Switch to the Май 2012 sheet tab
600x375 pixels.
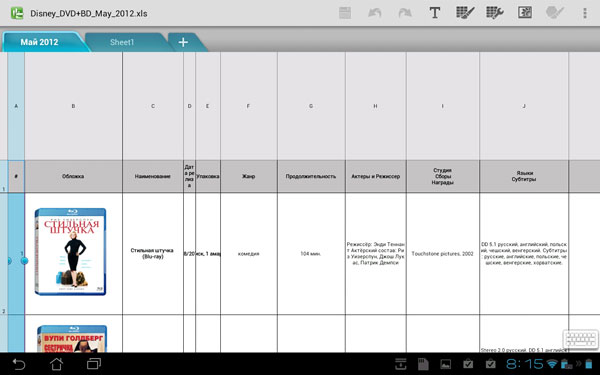pyautogui.click(x=41, y=42)
